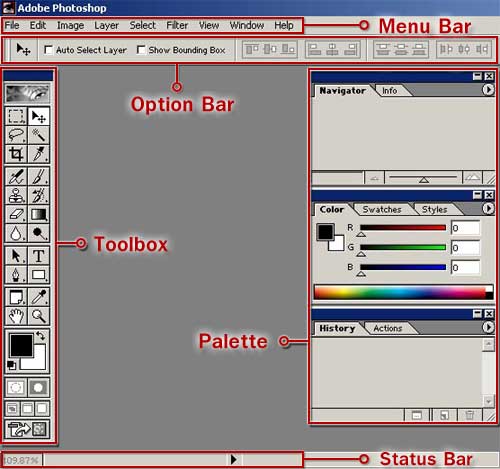
Task: Pick a color from the spectrum ramp
Action: point(403,292)
